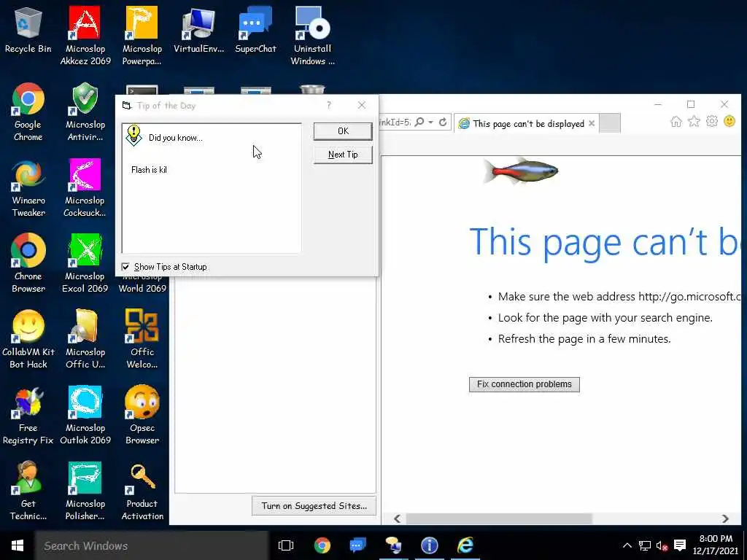Open the SuperChat desktop shortcut
This screenshot has height=560, width=747.
[x=255, y=29]
